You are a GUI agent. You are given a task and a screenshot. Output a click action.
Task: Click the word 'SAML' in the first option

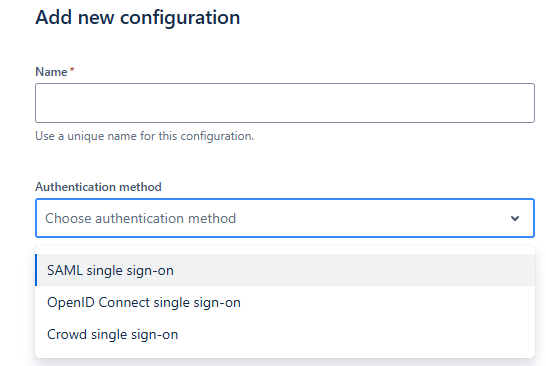point(65,271)
